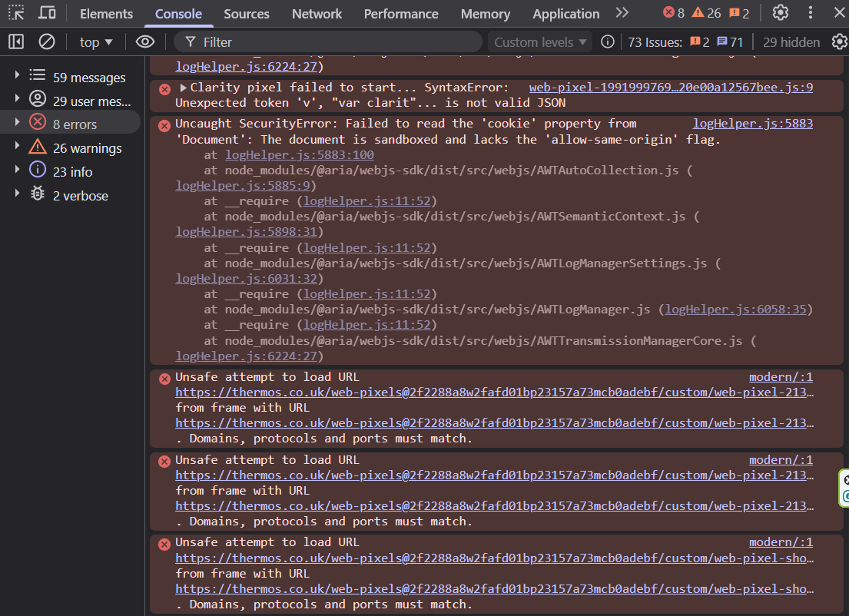Open the top context dropdown
The width and height of the screenshot is (849, 616).
96,41
